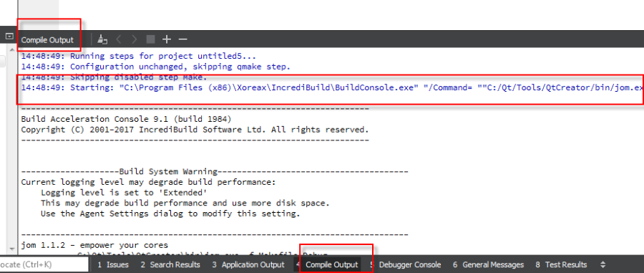
Task: Click the Compile Output pane title label
Action: (x=47, y=40)
